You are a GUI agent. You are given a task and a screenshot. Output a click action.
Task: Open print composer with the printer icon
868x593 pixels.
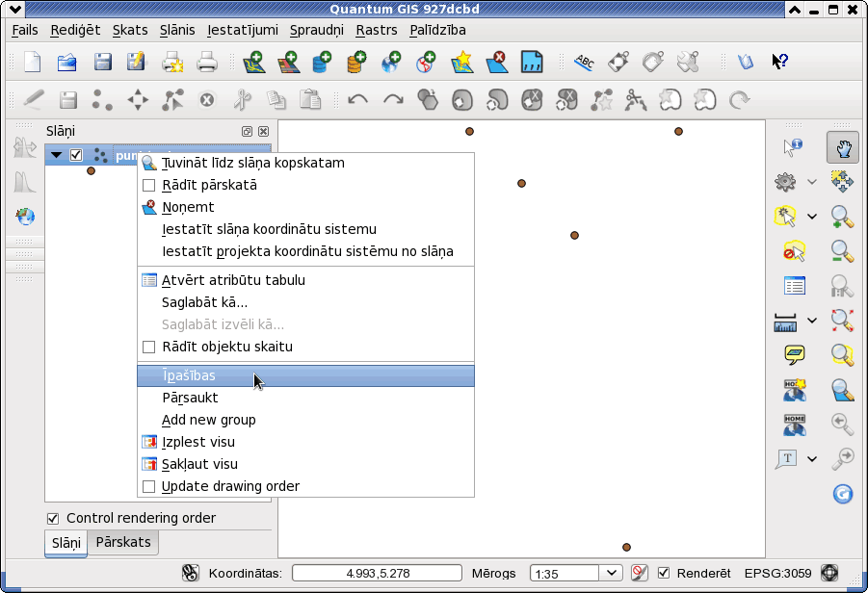172,62
